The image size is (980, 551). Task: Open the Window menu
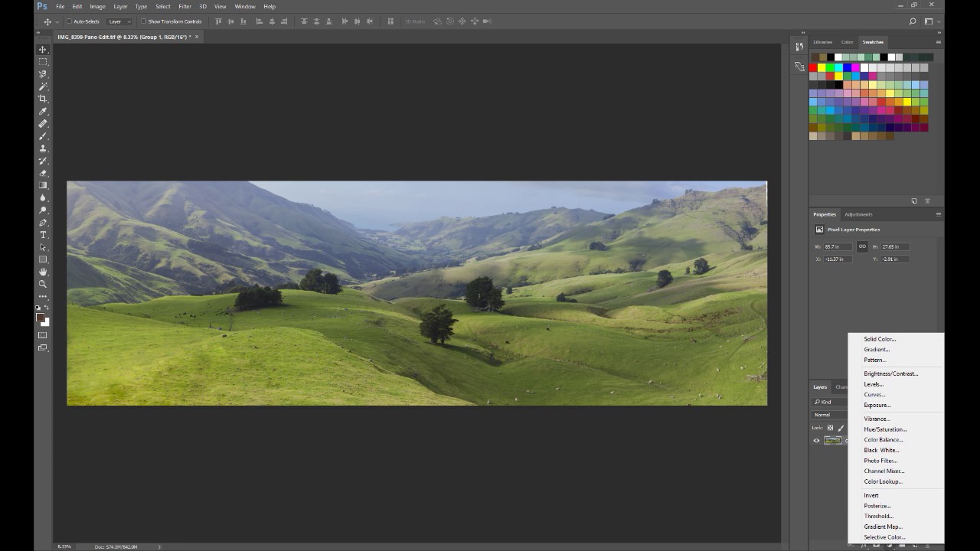point(245,6)
